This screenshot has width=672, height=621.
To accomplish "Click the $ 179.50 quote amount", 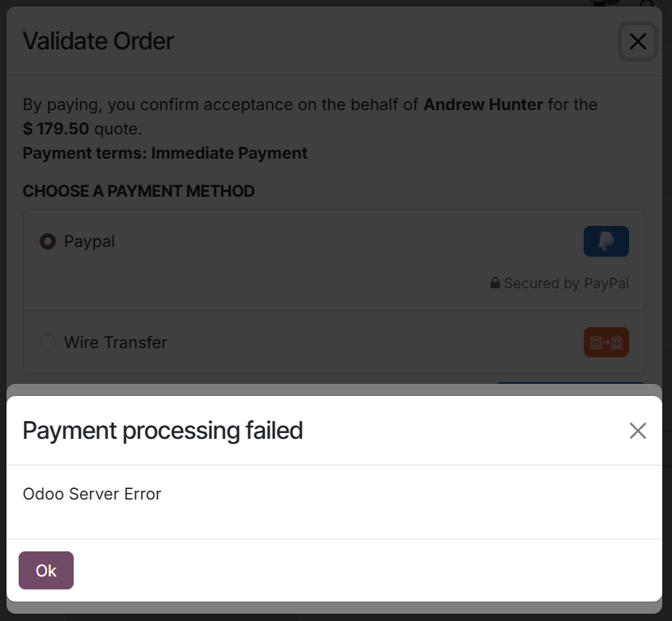I will [56, 129].
